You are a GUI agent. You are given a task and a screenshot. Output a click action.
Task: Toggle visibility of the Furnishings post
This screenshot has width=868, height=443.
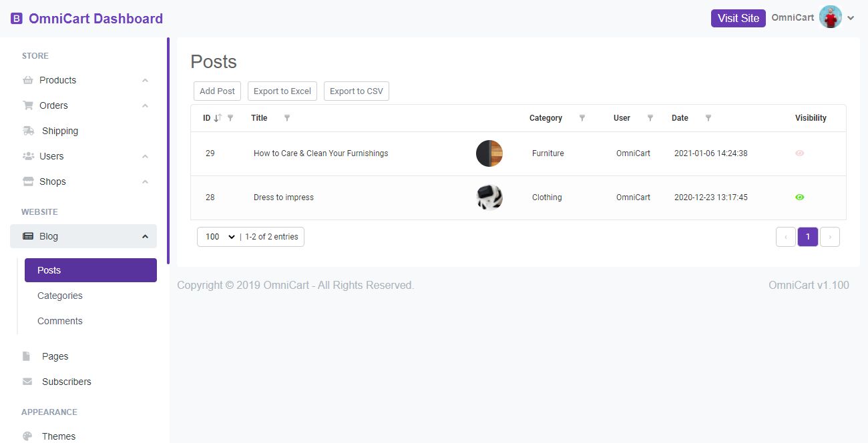tap(800, 153)
